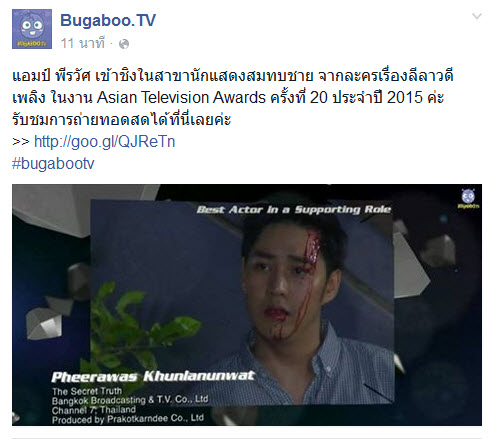Click the line รับชมการถ่ายทอดสดได้ที่นี่เลยค่ะ
This screenshot has width=491, height=439.
(122, 119)
